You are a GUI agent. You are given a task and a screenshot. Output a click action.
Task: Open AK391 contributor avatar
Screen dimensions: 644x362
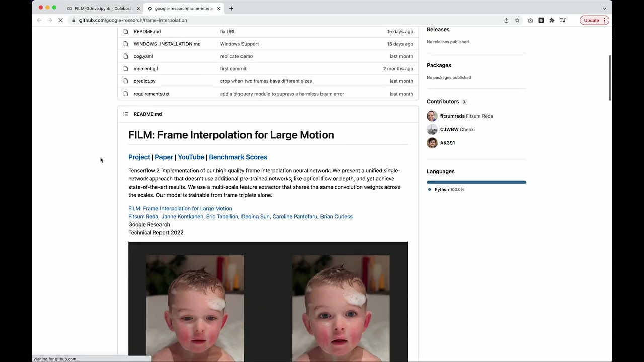432,143
